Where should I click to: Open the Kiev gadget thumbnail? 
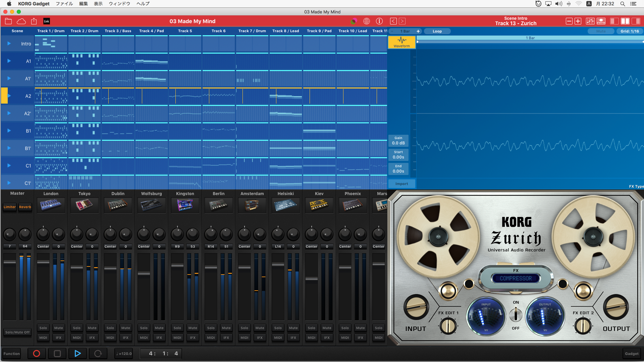click(x=319, y=205)
